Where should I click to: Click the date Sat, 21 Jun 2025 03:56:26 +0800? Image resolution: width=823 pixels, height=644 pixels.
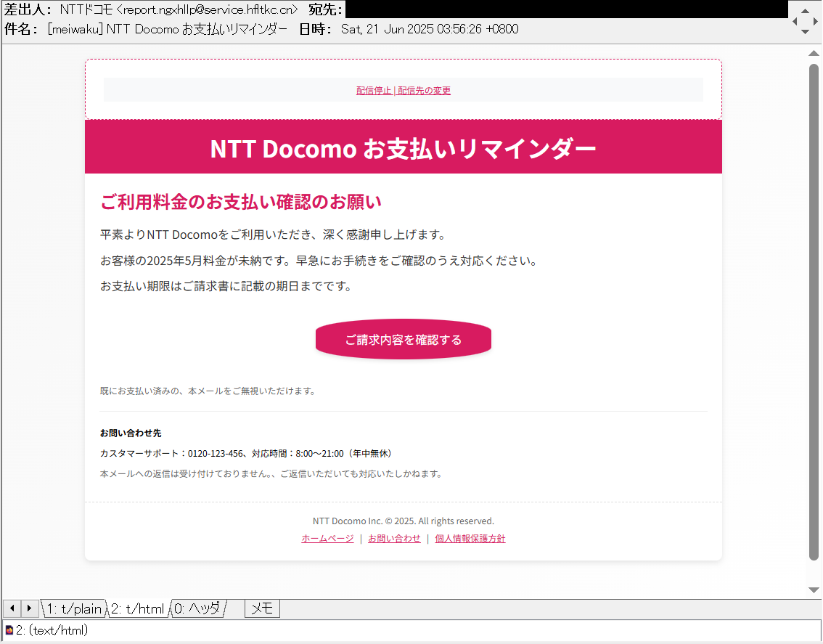pyautogui.click(x=430, y=29)
